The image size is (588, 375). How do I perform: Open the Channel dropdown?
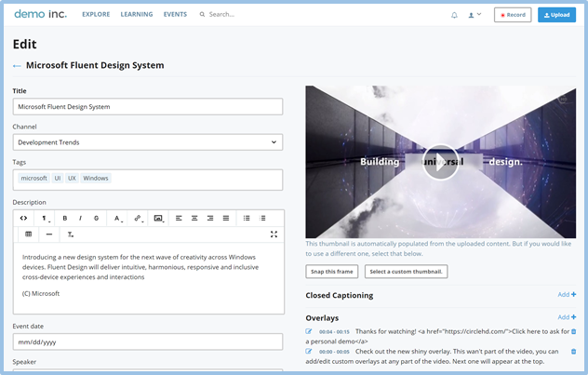[148, 142]
